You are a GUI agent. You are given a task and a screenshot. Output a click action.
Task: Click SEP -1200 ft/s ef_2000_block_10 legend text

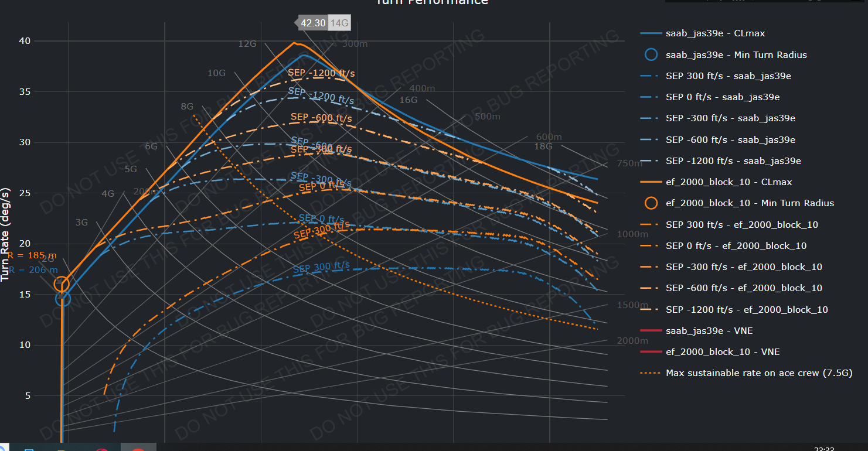[747, 309]
